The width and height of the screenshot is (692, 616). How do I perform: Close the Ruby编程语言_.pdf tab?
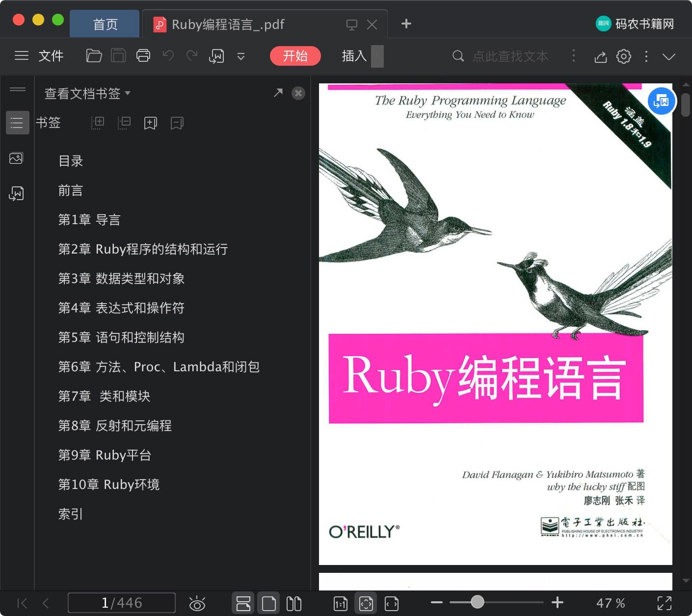(372, 25)
